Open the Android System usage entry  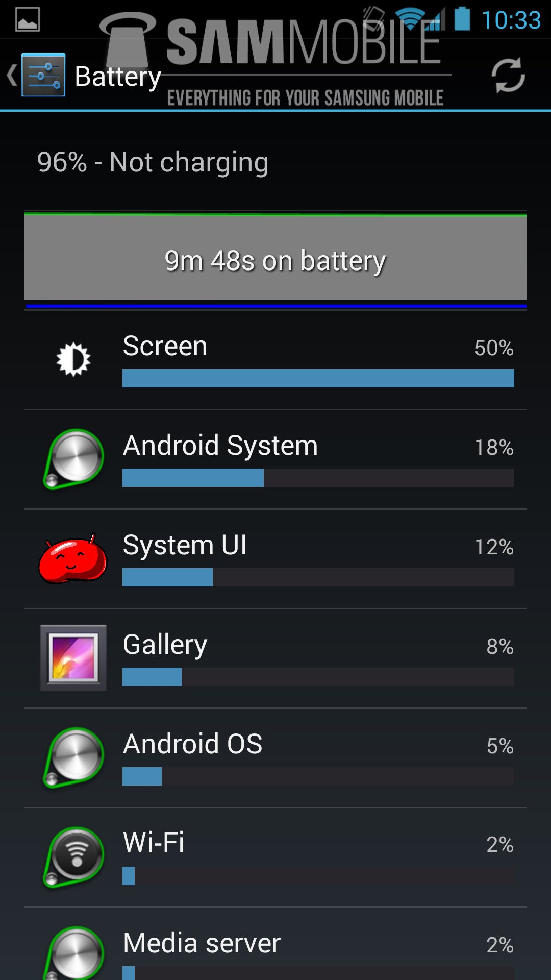pyautogui.click(x=275, y=459)
